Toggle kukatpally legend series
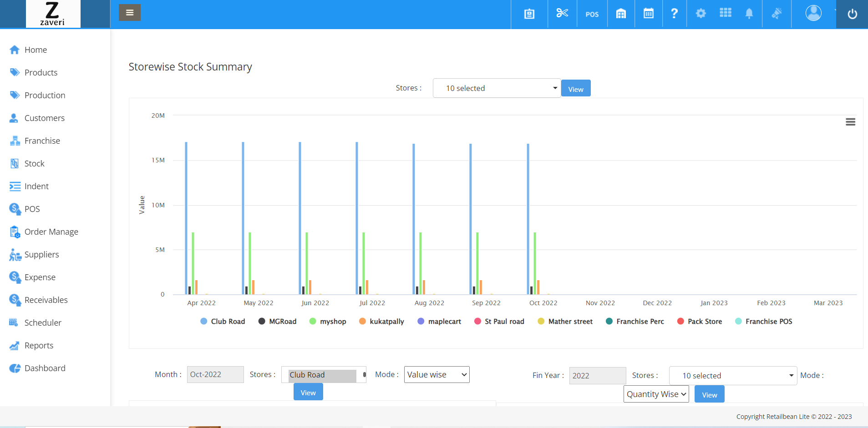The height and width of the screenshot is (428, 868). click(x=381, y=321)
